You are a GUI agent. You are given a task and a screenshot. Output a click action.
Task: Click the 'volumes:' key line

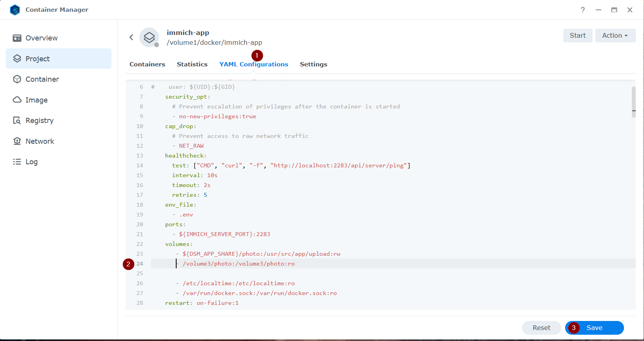point(179,244)
